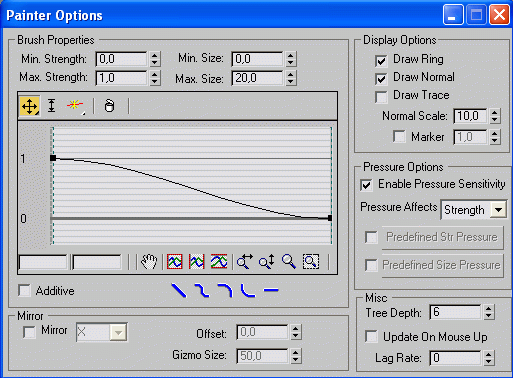The image size is (513, 378).
Task: Toggle the Draw Ring checkbox
Action: click(381, 61)
